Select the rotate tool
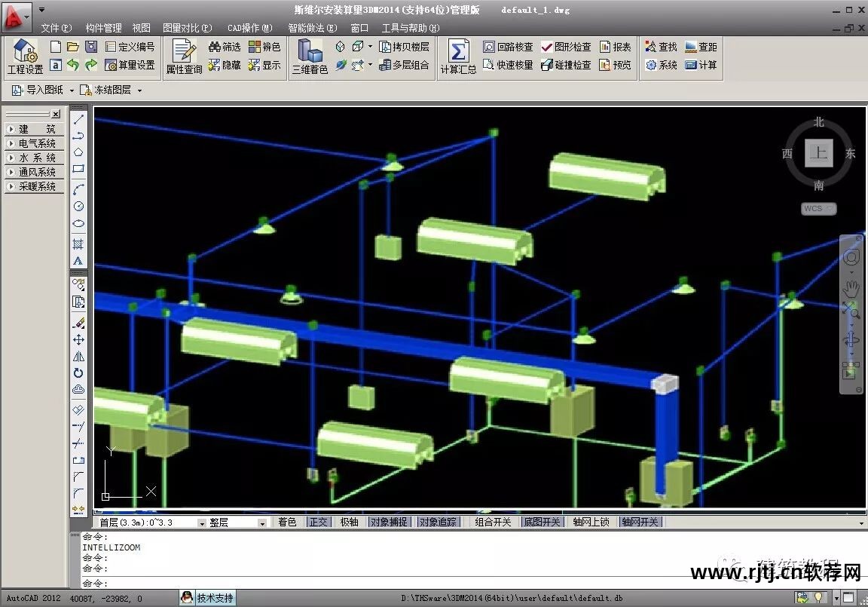This screenshot has width=868, height=607. [78, 373]
